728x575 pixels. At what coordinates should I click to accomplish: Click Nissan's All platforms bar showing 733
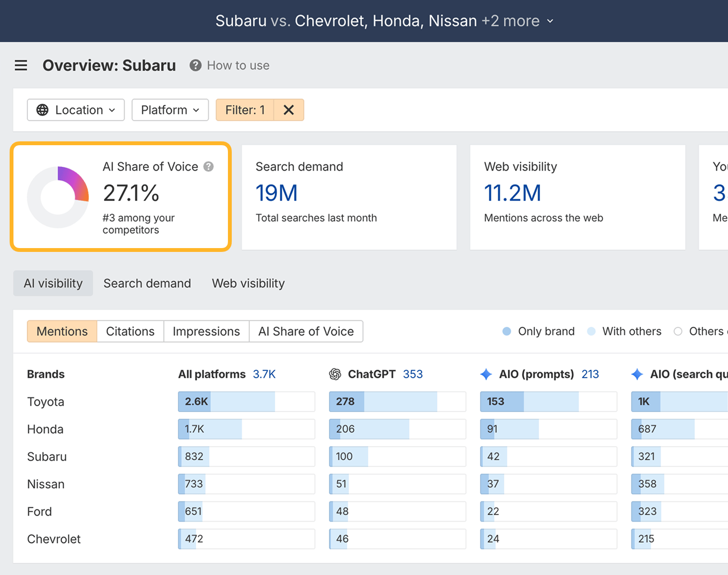[247, 484]
